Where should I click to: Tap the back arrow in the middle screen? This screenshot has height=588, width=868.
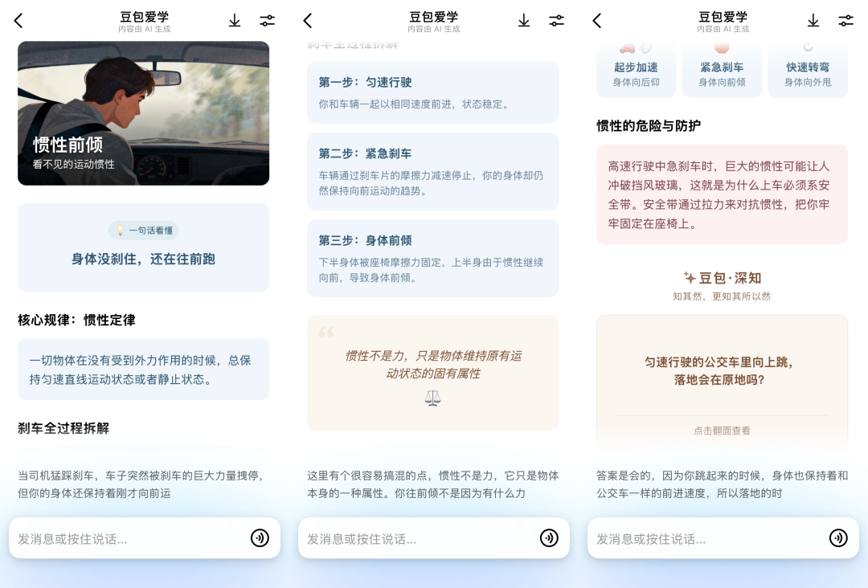pyautogui.click(x=308, y=21)
